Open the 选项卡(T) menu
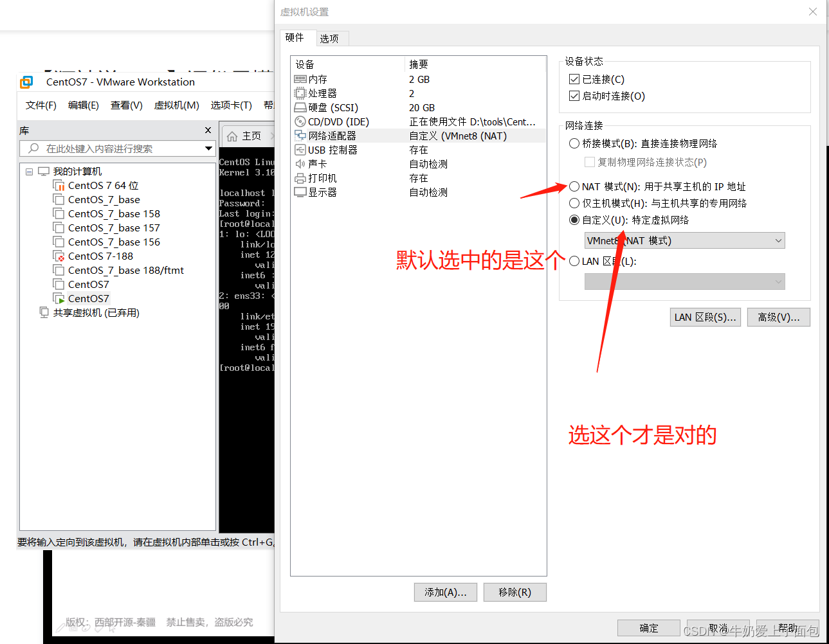The height and width of the screenshot is (644, 829). click(232, 105)
